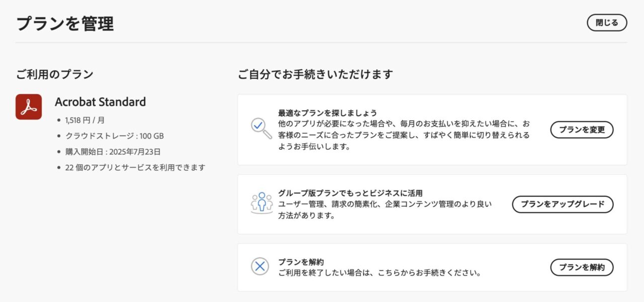Select the 1,518 円 / 月 price line

pyautogui.click(x=85, y=121)
